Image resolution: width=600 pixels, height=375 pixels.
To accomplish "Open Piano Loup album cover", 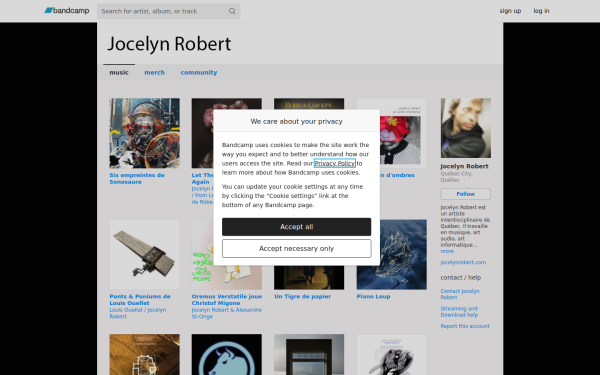I will tap(391, 254).
